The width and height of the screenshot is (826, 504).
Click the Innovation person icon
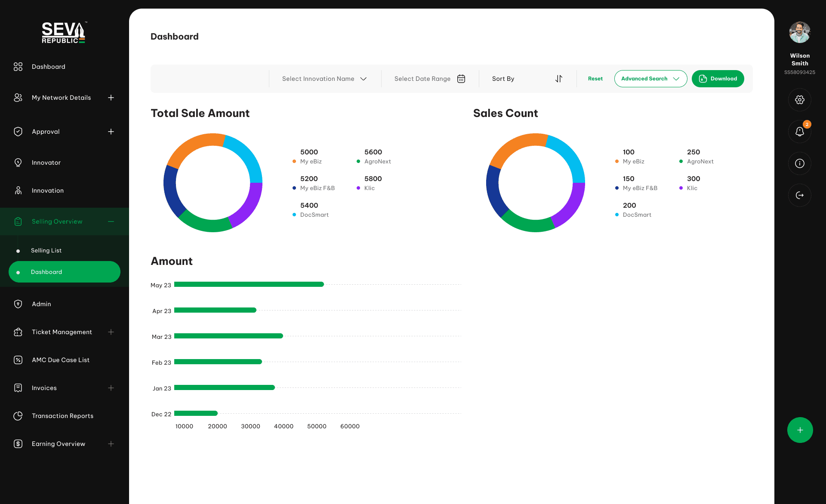point(18,191)
